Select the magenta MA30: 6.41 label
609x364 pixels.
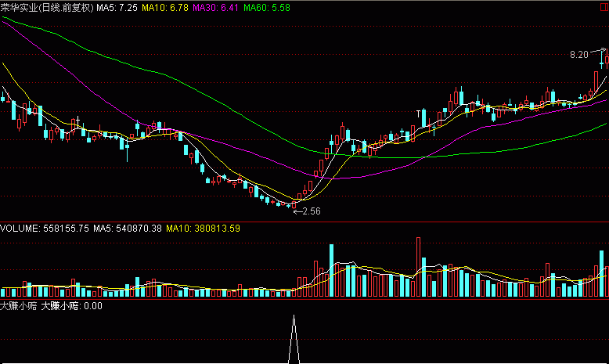click(x=215, y=8)
